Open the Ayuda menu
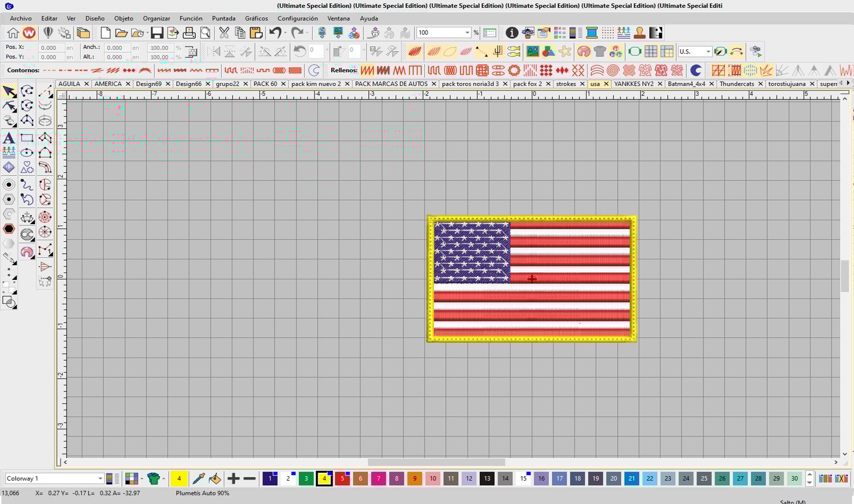This screenshot has height=504, width=854. tap(369, 18)
